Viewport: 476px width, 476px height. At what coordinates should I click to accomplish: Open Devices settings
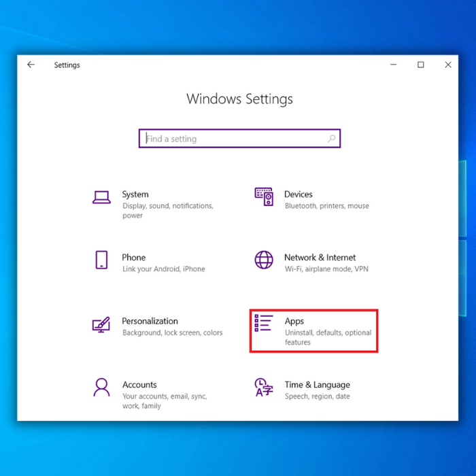pos(298,194)
